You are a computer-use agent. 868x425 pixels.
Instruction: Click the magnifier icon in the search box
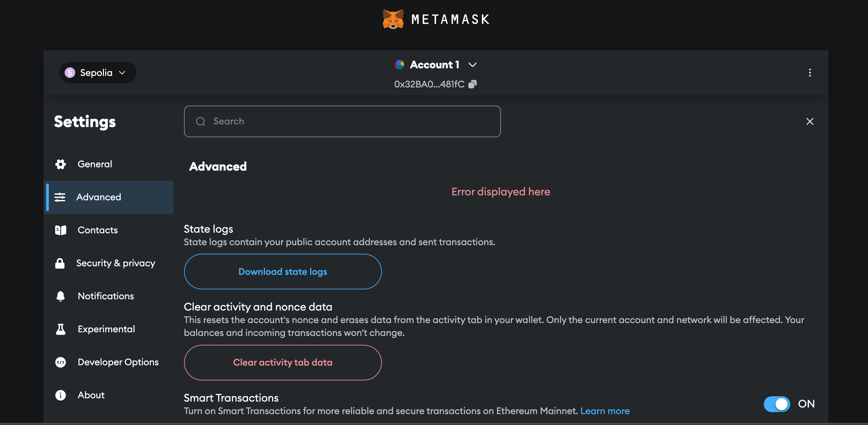click(201, 121)
